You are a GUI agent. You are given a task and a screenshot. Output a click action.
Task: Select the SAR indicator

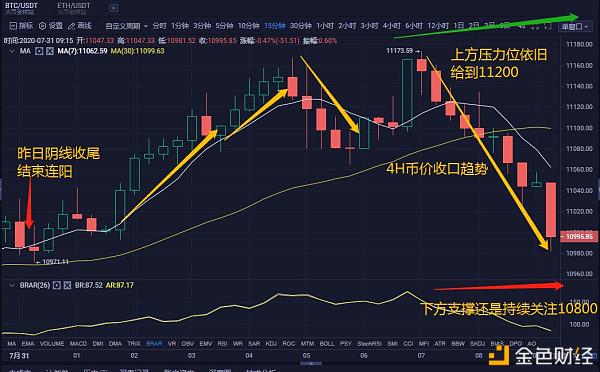click(x=254, y=344)
